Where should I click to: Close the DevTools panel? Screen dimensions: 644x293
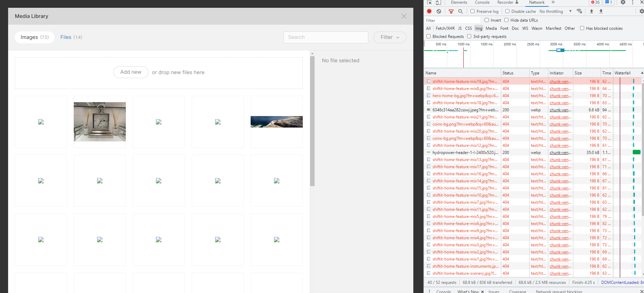642,2
